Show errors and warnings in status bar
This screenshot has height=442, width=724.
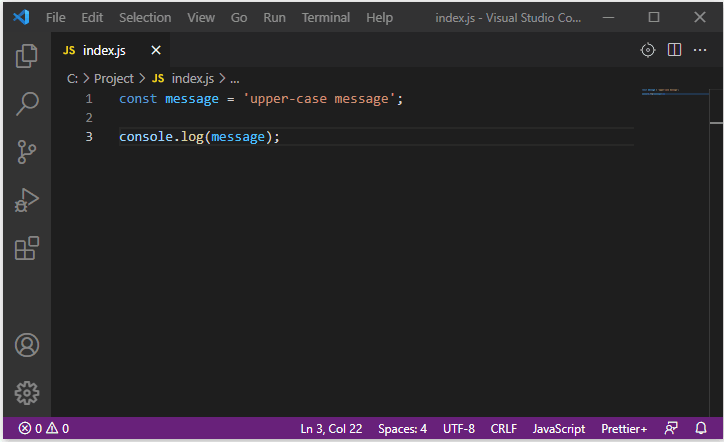pos(44,429)
